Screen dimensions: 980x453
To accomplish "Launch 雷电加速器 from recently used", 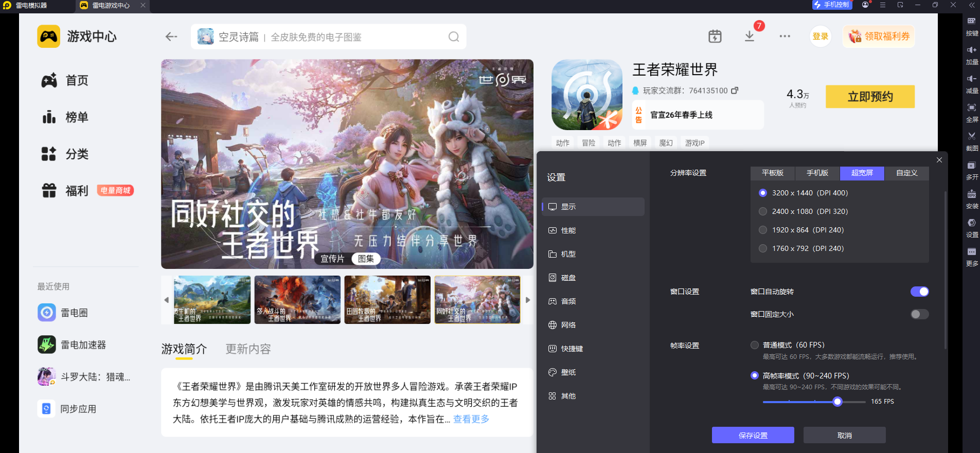I will 72,345.
